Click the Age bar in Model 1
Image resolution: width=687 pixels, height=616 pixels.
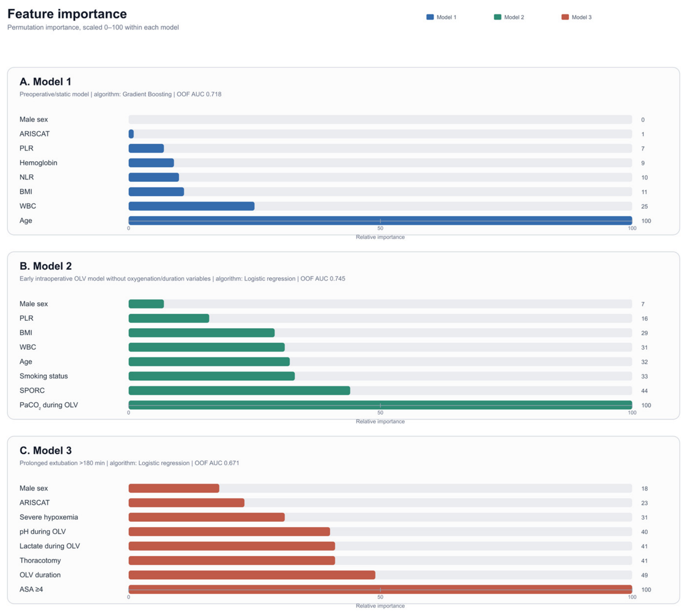tap(380, 220)
